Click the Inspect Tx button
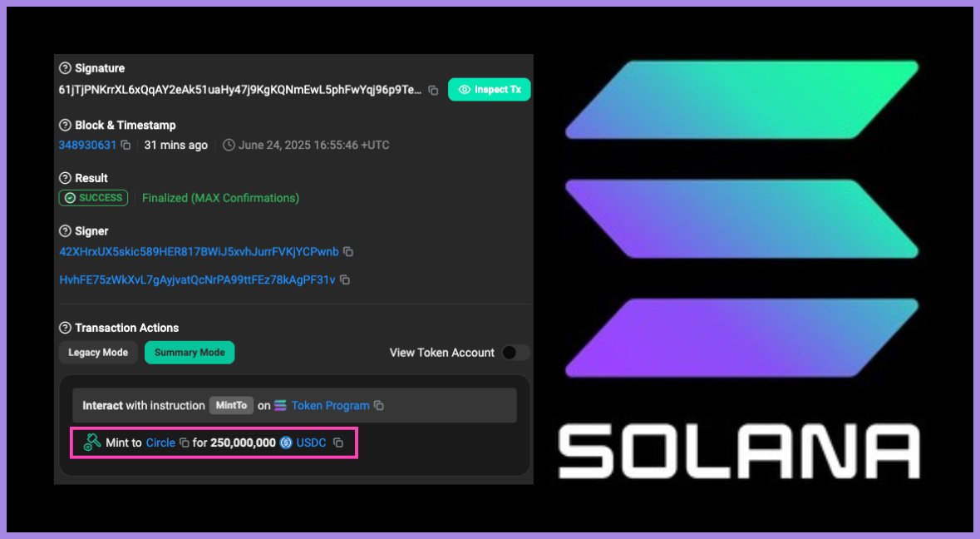 click(490, 89)
